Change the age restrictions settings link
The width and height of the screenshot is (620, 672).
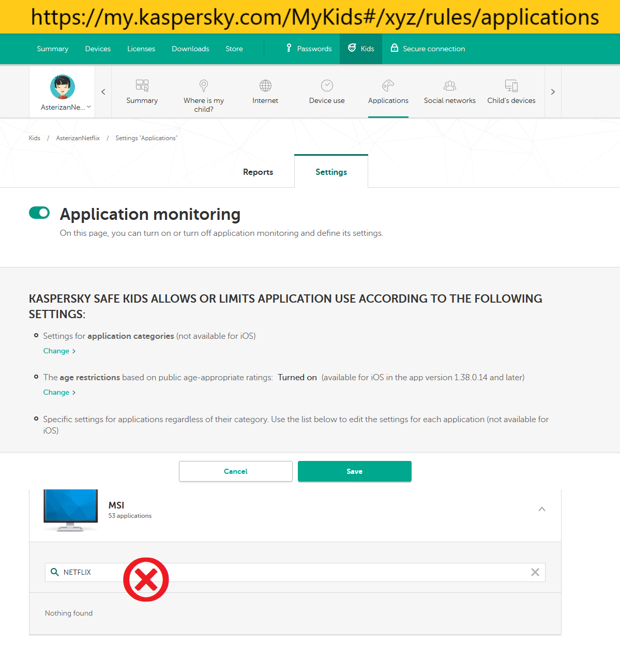click(59, 392)
